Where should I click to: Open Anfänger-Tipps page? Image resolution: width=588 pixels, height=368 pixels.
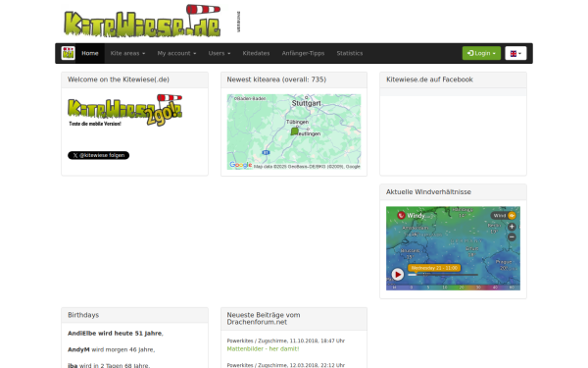[303, 53]
